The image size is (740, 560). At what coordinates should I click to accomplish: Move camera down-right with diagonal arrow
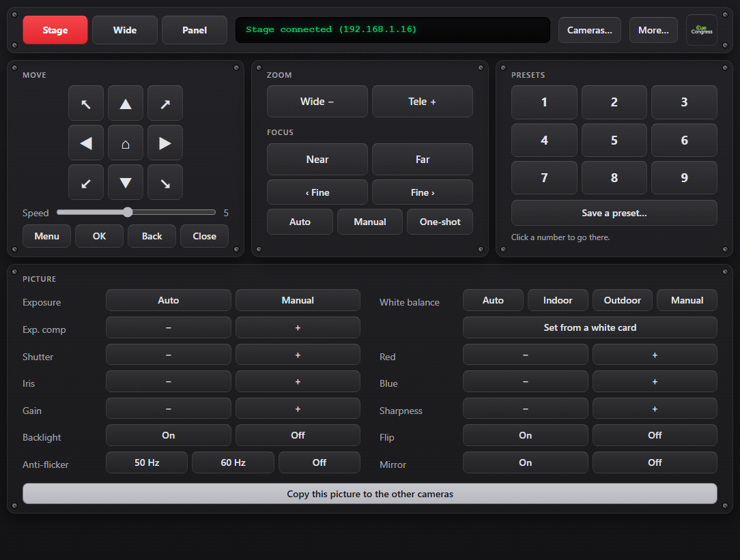point(165,182)
